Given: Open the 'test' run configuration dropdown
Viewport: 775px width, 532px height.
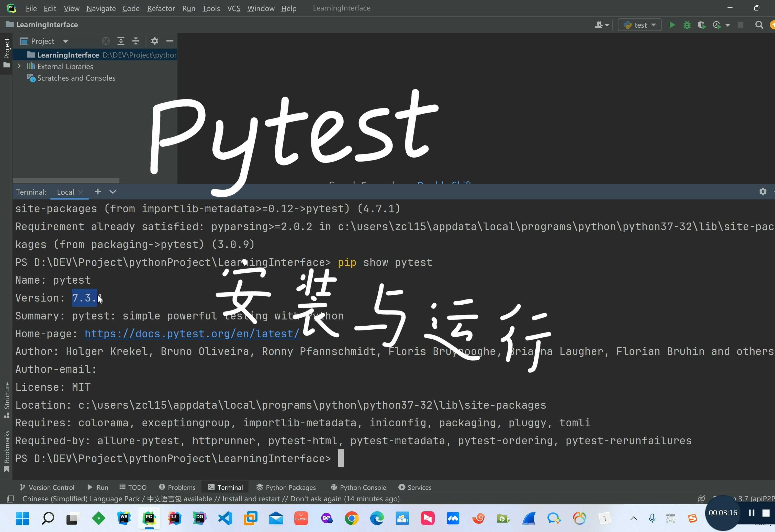Looking at the screenshot, I should tap(639, 25).
